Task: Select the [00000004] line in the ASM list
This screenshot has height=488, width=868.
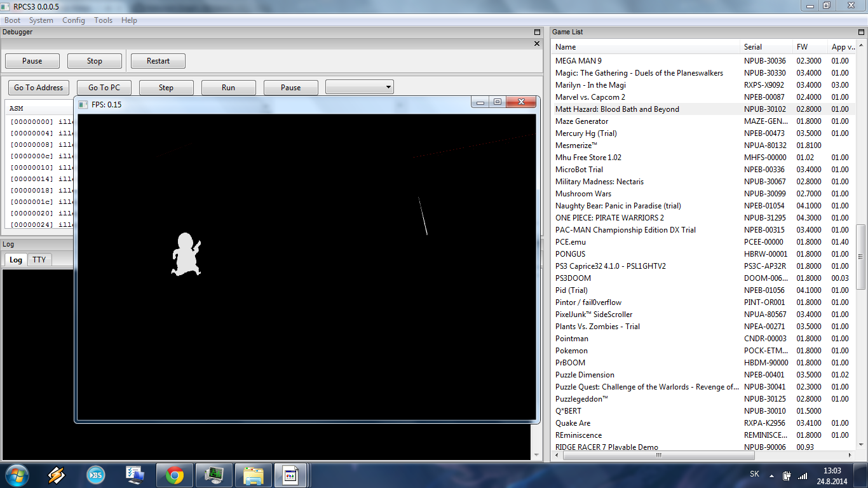Action: coord(41,133)
